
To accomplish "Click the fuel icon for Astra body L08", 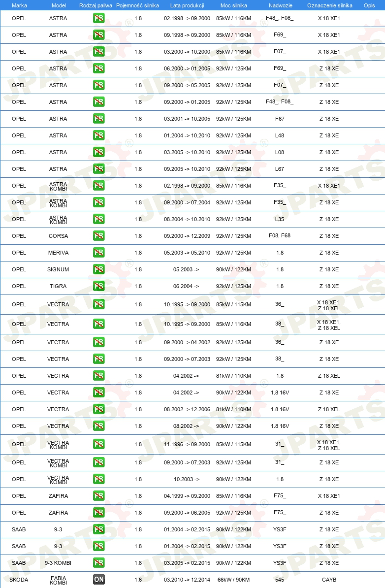I will [x=99, y=152].
